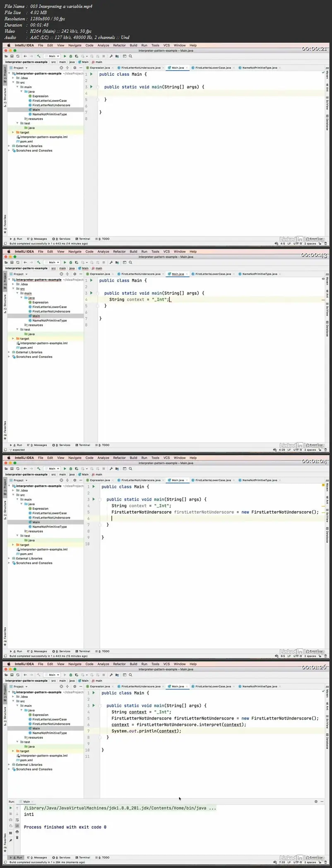Viewport: 332px width, 868px height.
Task: Toggle Ant tool window stripe in 00:01:26 frame
Action: pyautogui.click(x=327, y=708)
